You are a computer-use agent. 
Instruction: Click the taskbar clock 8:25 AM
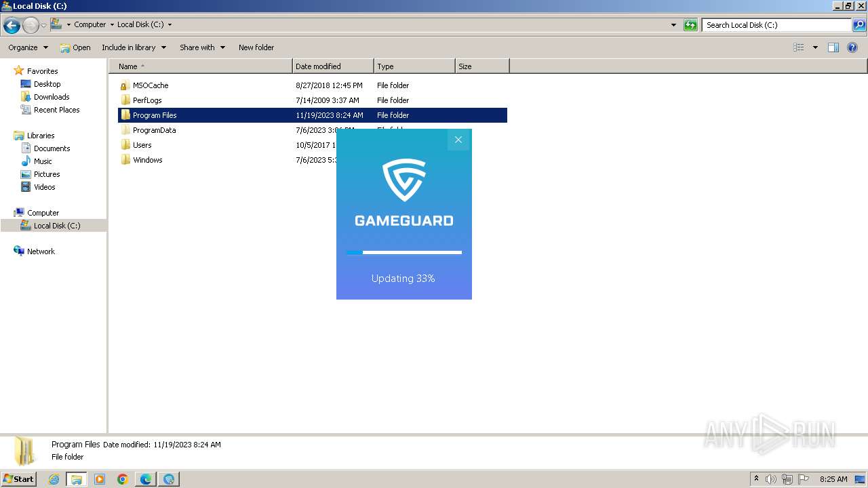pos(833,479)
